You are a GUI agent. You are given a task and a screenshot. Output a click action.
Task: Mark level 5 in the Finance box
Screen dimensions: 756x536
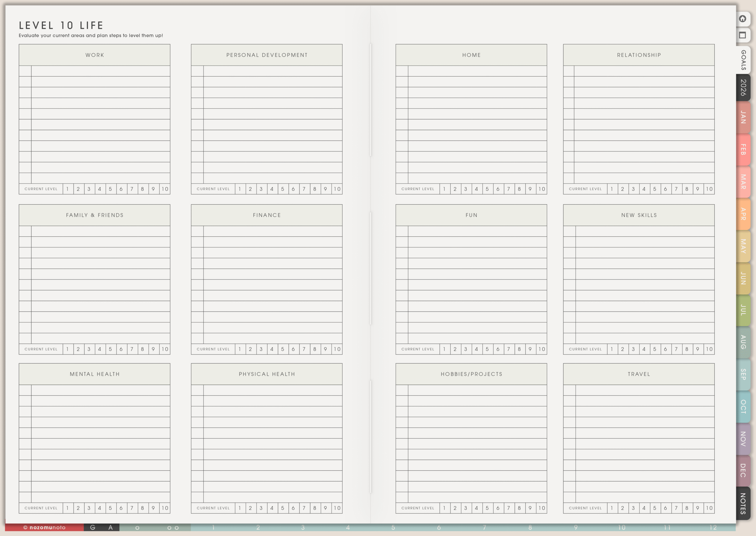coord(283,349)
